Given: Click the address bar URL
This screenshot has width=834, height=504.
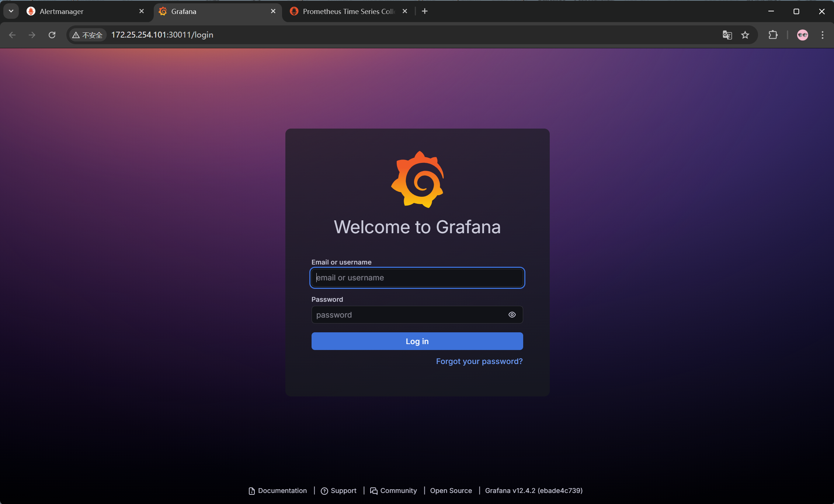Looking at the screenshot, I should (x=162, y=35).
